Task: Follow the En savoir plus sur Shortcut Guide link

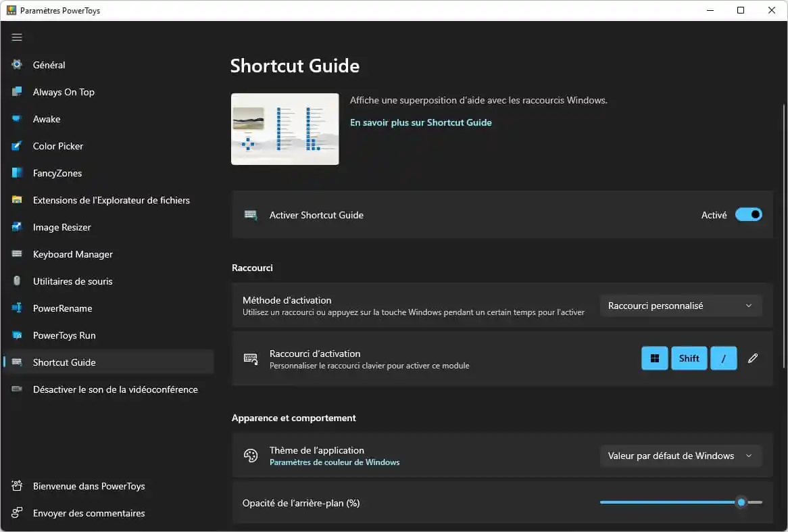Action: [420, 122]
